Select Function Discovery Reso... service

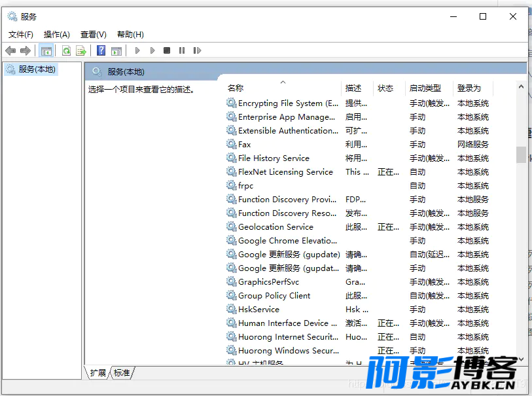coord(287,213)
